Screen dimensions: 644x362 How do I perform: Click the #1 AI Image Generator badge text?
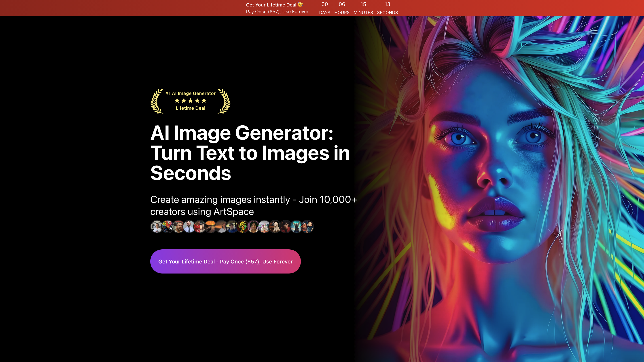coord(190,93)
